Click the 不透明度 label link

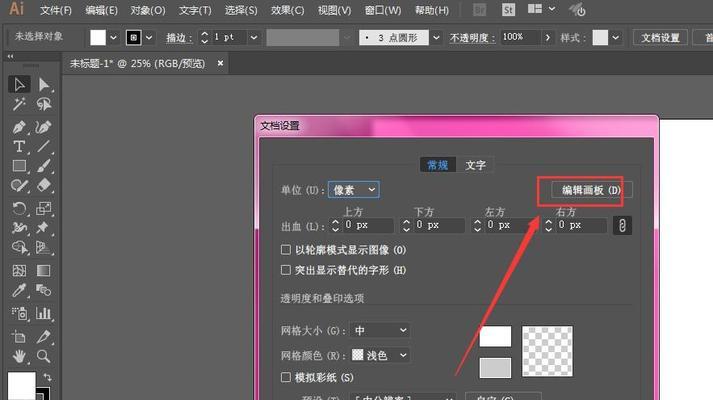click(472, 38)
